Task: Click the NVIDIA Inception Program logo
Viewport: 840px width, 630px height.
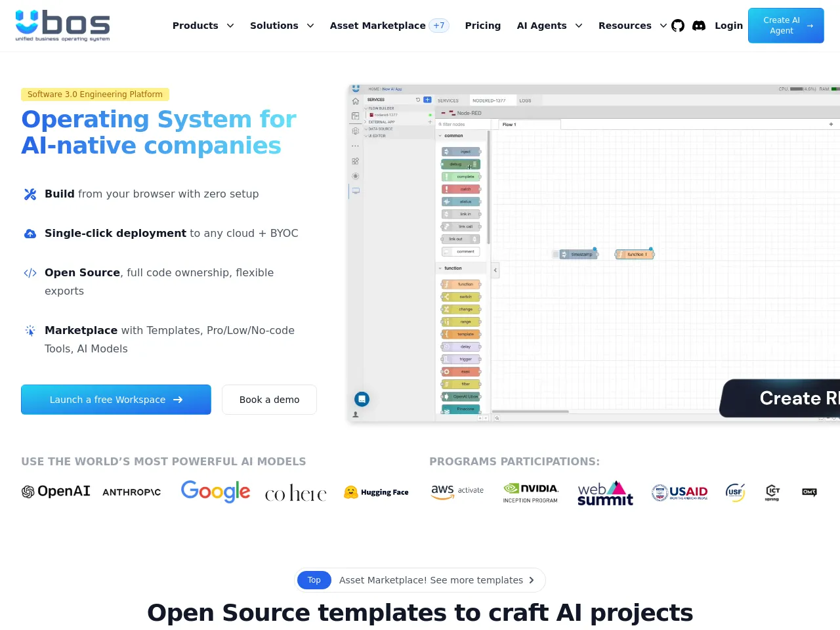Action: point(531,493)
